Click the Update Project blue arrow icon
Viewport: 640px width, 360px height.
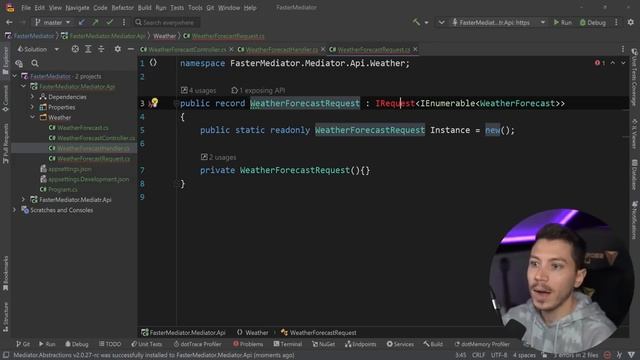82,22
